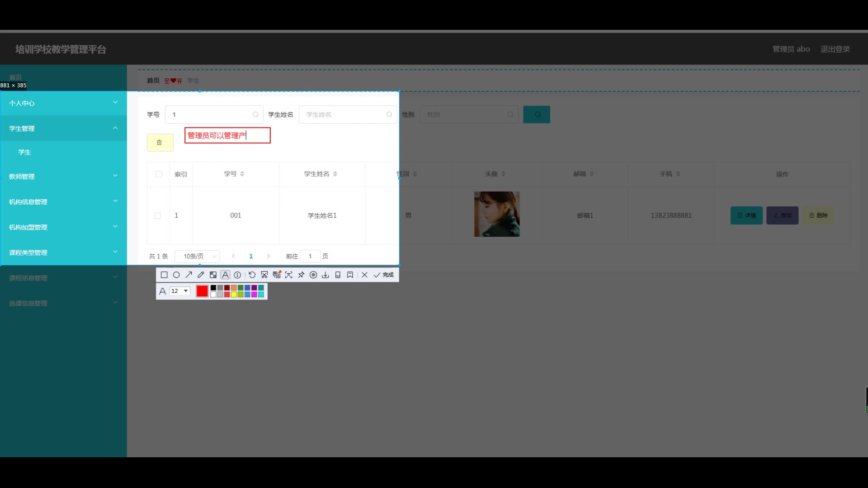Screen dimensions: 868x488
Task: Toggle the text tool A button
Action: point(225,275)
